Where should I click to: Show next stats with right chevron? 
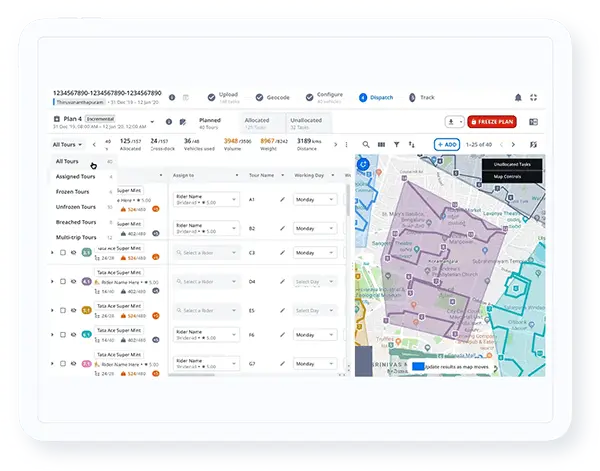coord(336,145)
